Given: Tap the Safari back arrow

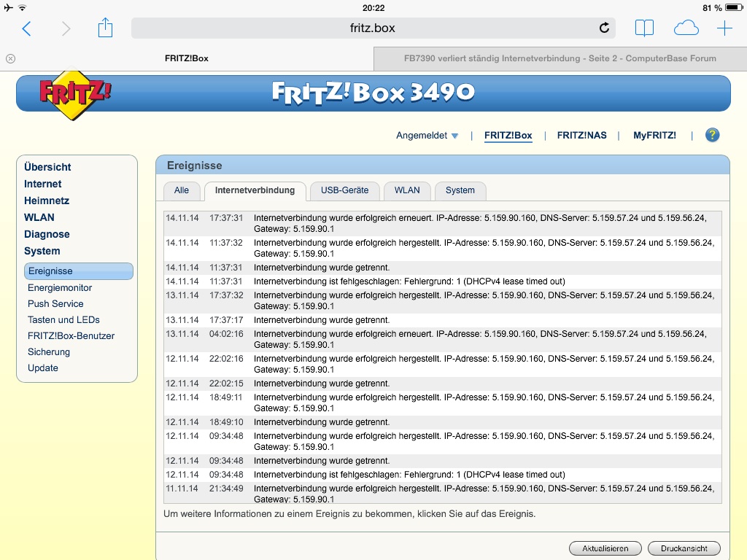Looking at the screenshot, I should tap(27, 28).
